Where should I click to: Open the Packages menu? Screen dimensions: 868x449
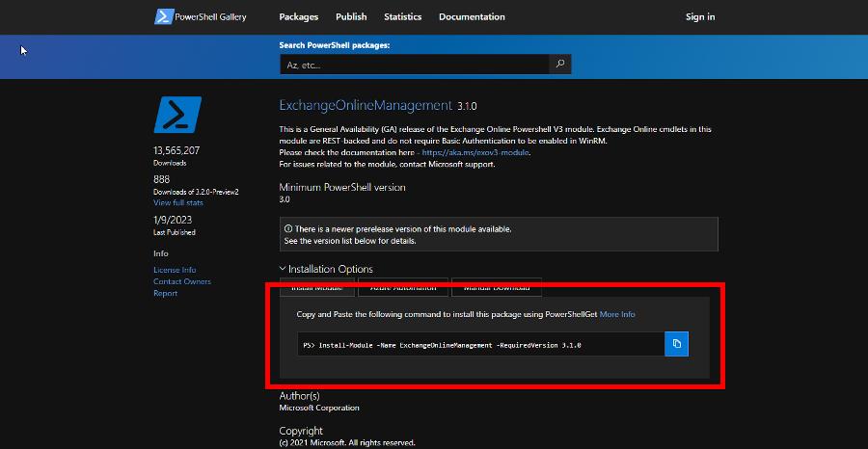(x=298, y=16)
